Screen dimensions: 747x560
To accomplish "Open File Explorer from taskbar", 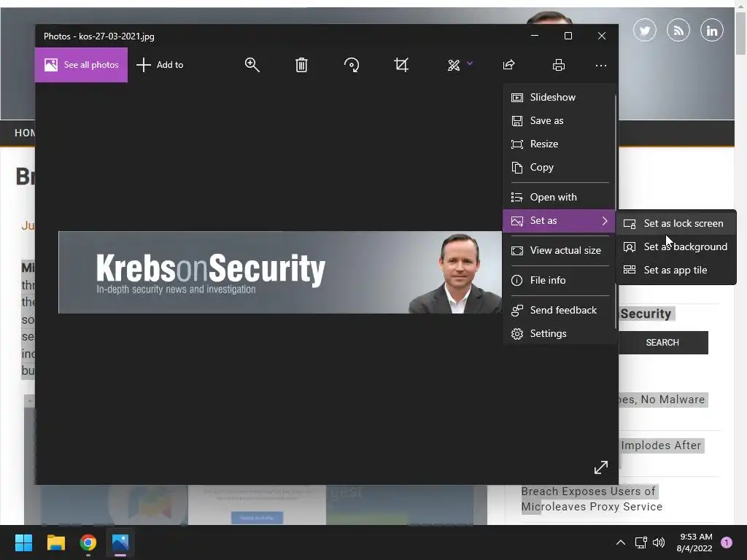I will click(x=55, y=542).
